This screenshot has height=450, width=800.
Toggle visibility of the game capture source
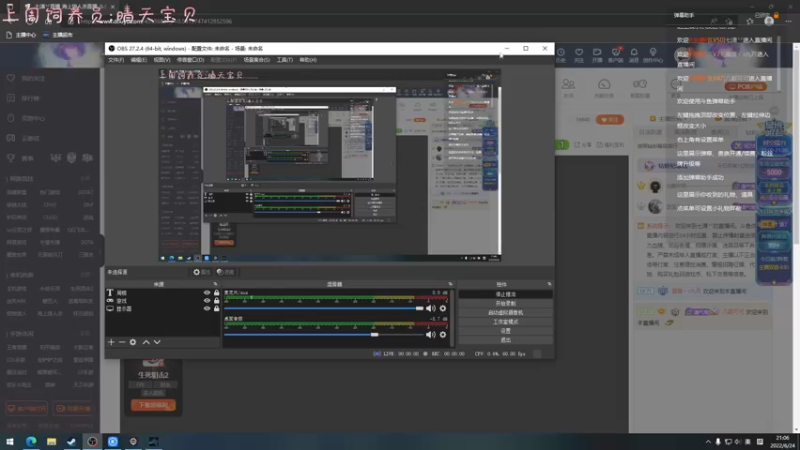[x=207, y=301]
